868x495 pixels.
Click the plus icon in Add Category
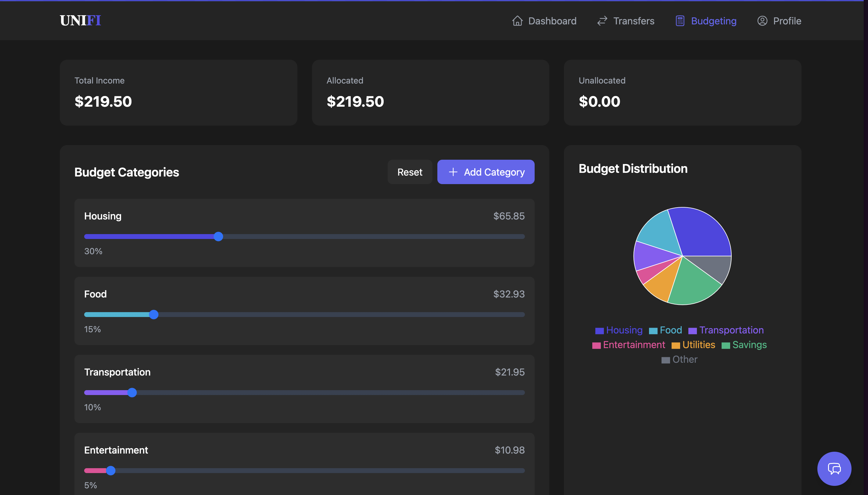click(453, 172)
